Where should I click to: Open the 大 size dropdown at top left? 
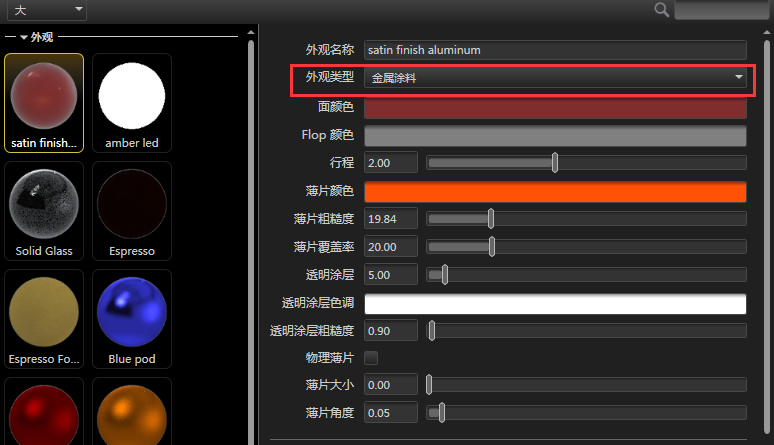pos(48,10)
